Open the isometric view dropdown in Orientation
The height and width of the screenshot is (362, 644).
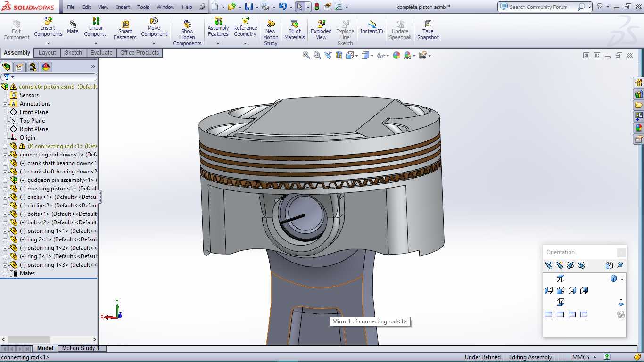click(x=622, y=279)
